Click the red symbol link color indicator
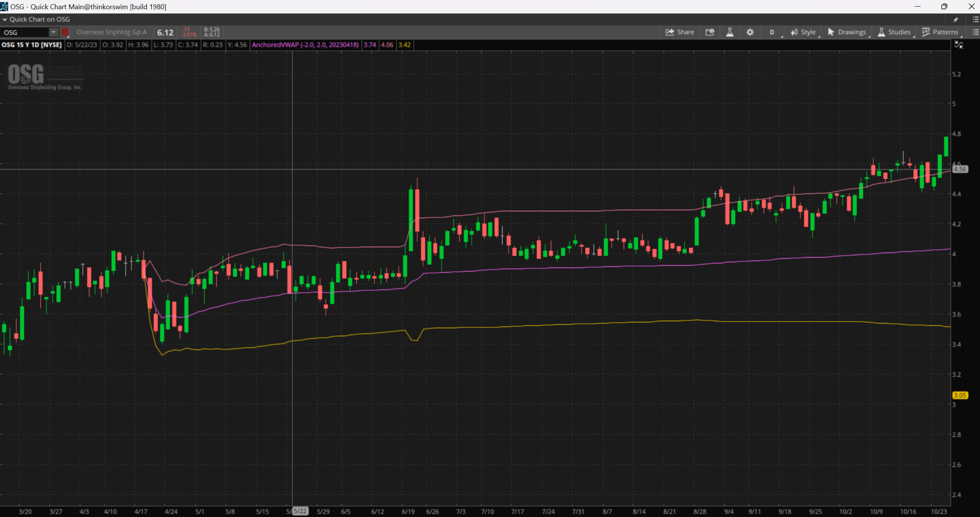The height and width of the screenshot is (517, 980). pos(66,32)
